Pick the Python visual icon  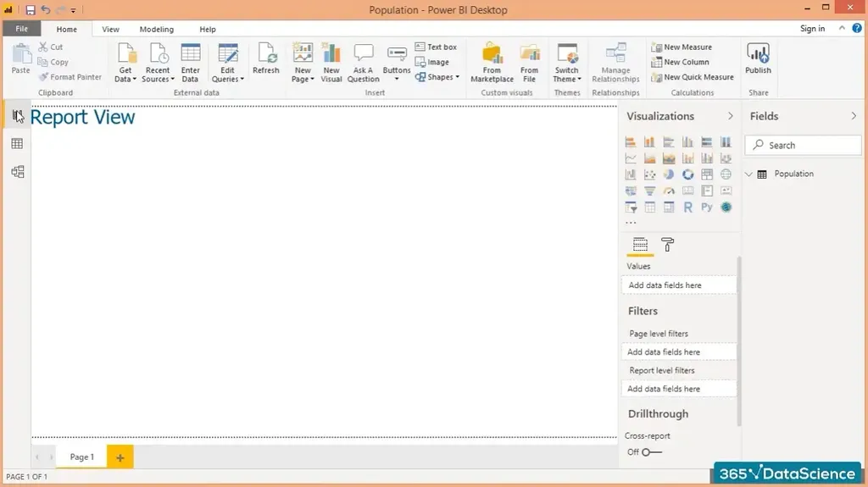tap(706, 207)
